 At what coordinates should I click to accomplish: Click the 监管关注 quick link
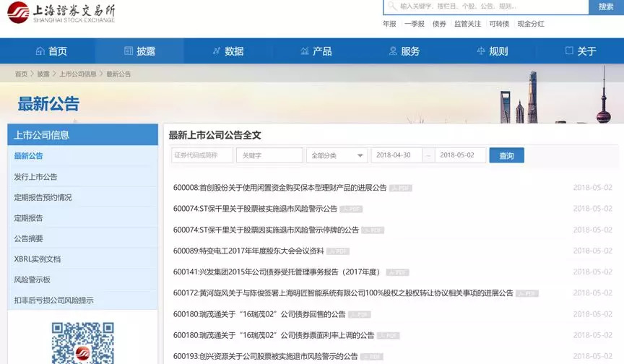(x=467, y=24)
